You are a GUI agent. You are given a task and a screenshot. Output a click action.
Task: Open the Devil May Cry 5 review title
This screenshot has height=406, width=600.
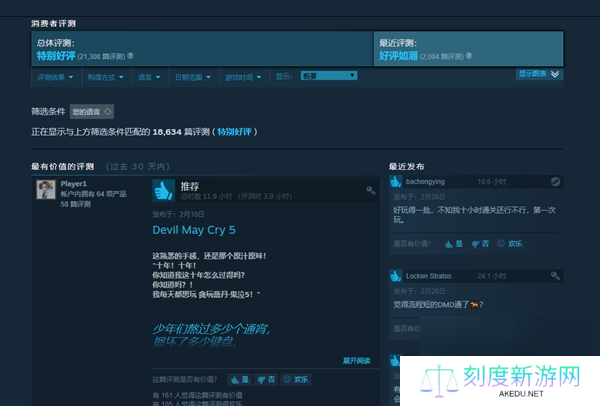click(x=194, y=230)
